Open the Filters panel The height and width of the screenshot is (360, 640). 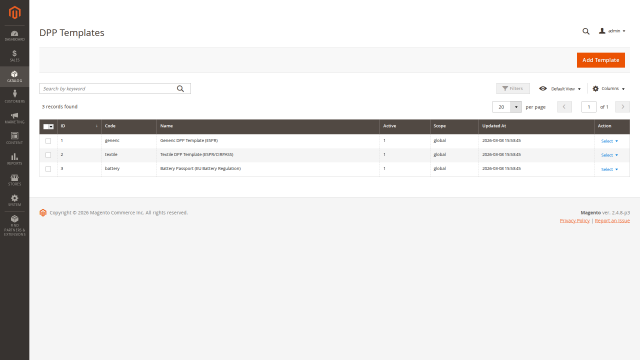tap(513, 89)
